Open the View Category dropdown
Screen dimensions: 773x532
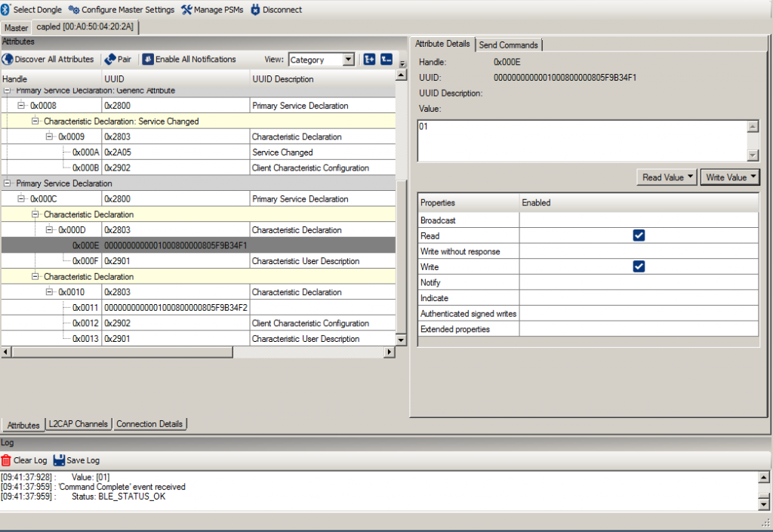pos(346,59)
